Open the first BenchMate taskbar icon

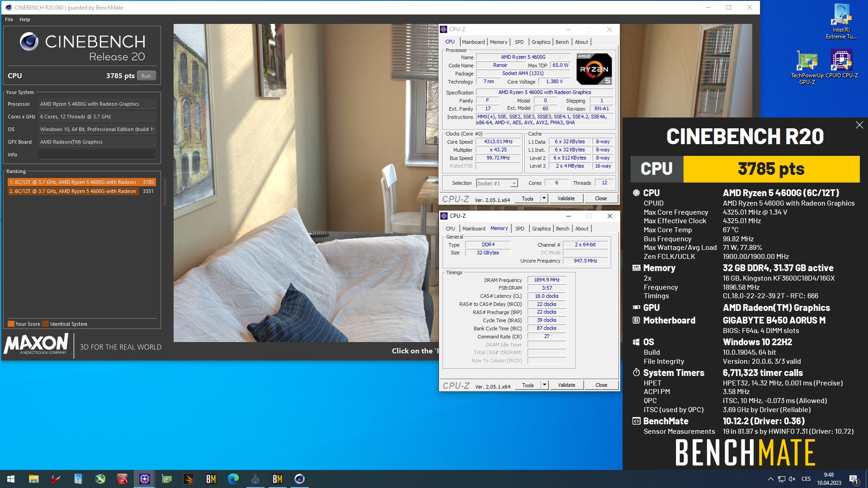click(x=211, y=479)
